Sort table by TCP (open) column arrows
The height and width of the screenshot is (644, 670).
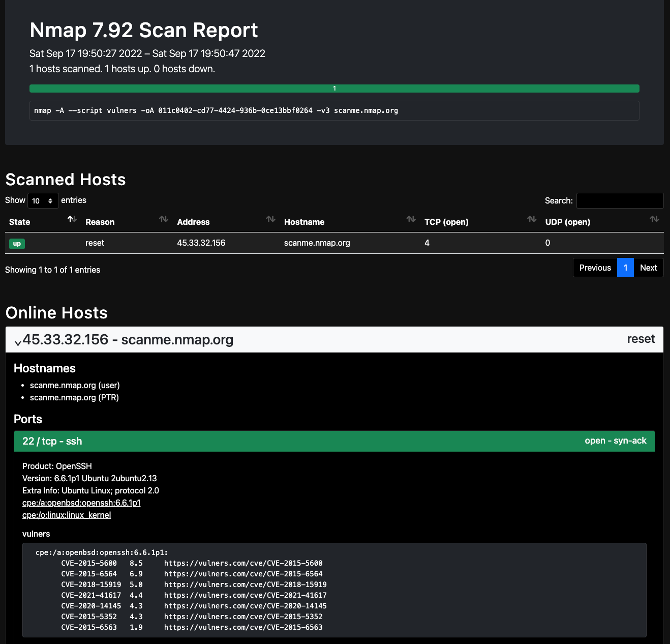(x=532, y=219)
